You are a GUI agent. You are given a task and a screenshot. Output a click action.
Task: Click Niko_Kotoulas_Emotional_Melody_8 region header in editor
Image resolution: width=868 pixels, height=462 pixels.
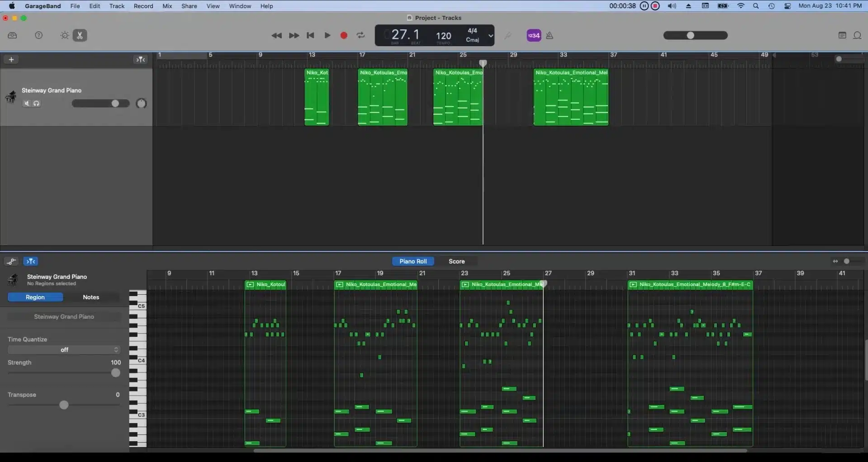point(690,285)
